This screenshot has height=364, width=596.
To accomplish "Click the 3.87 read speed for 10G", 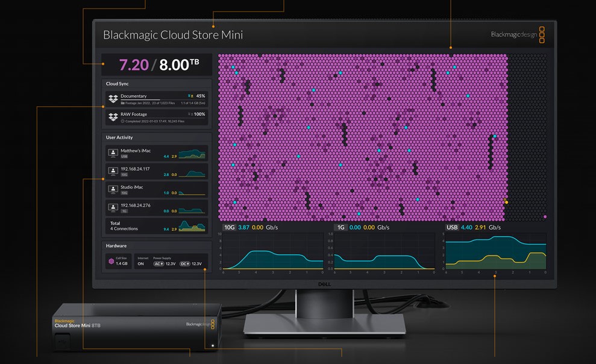I will pos(243,227).
